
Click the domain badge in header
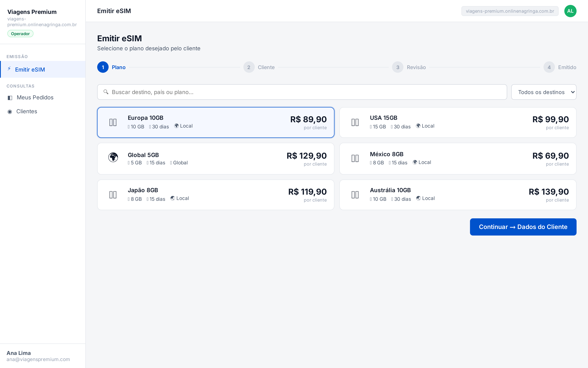[x=510, y=11]
